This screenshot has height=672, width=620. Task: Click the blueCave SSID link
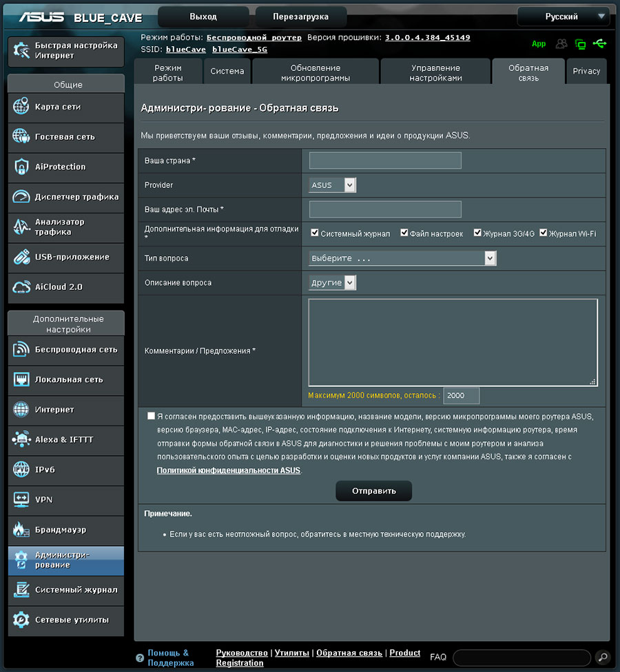click(x=186, y=50)
